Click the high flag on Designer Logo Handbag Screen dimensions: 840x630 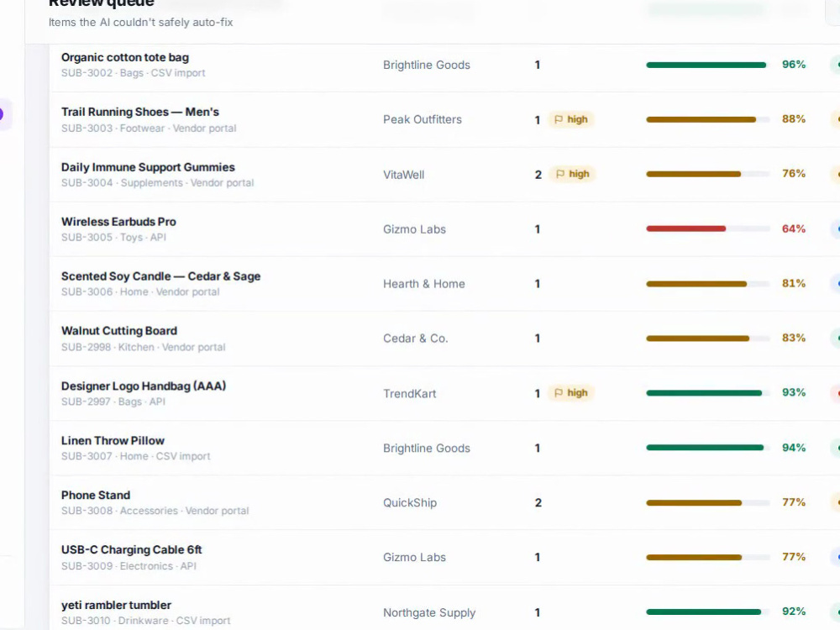coord(571,393)
